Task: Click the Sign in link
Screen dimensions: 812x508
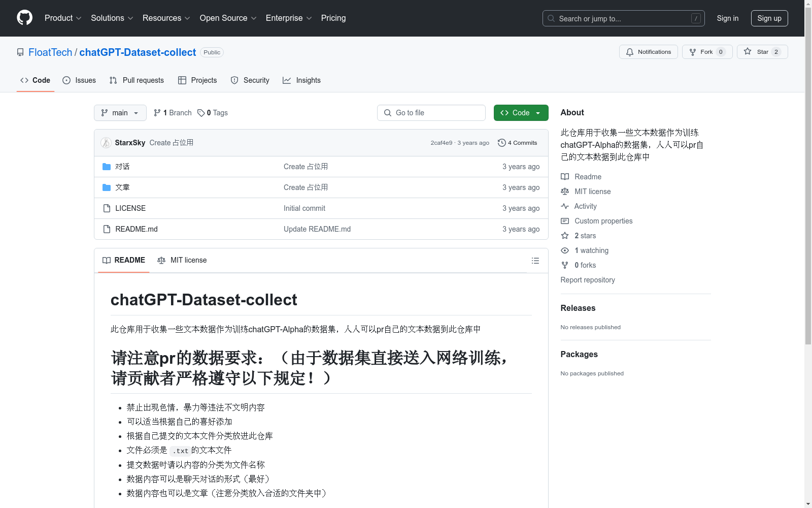Action: [727, 18]
